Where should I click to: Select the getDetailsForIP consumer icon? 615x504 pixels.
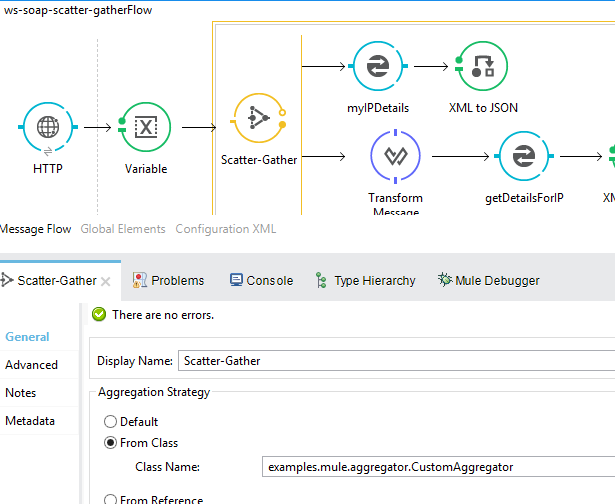tap(523, 156)
